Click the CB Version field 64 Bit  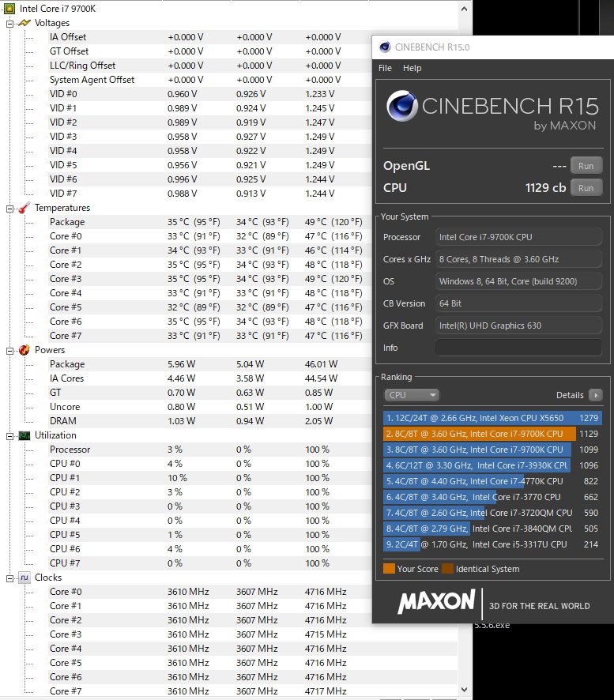pyautogui.click(x=518, y=303)
